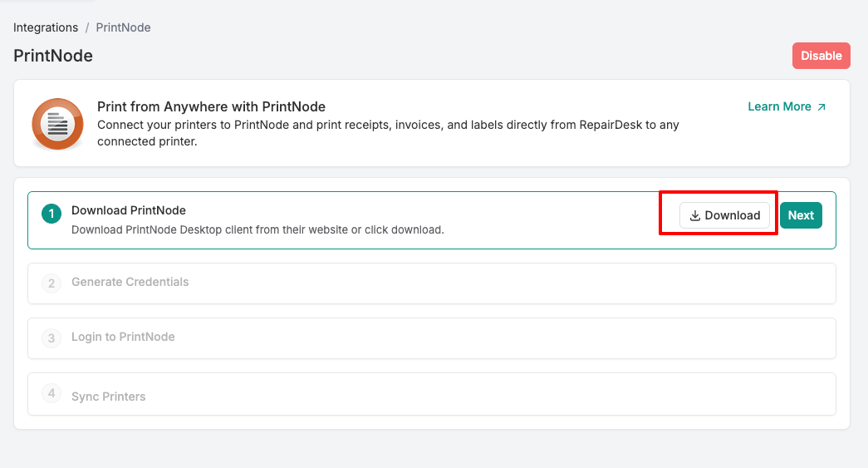The height and width of the screenshot is (468, 868).
Task: Click the step 4 number circle
Action: [x=51, y=393]
